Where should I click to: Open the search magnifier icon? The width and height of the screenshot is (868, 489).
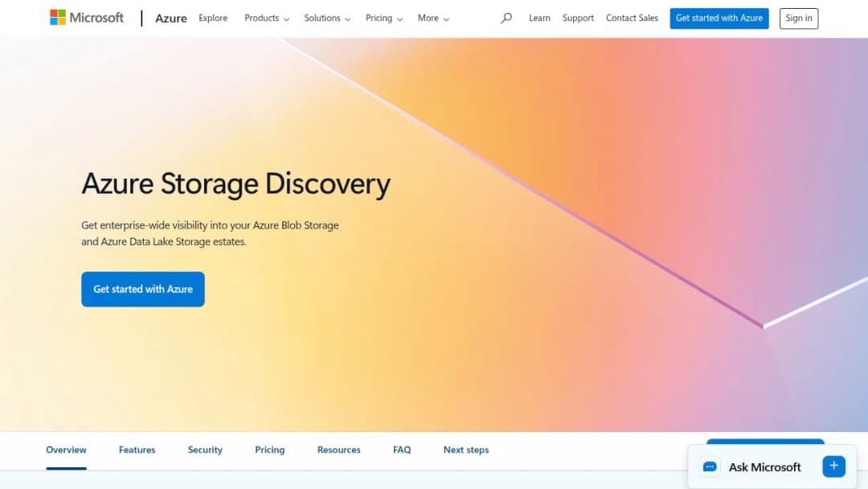coord(506,18)
